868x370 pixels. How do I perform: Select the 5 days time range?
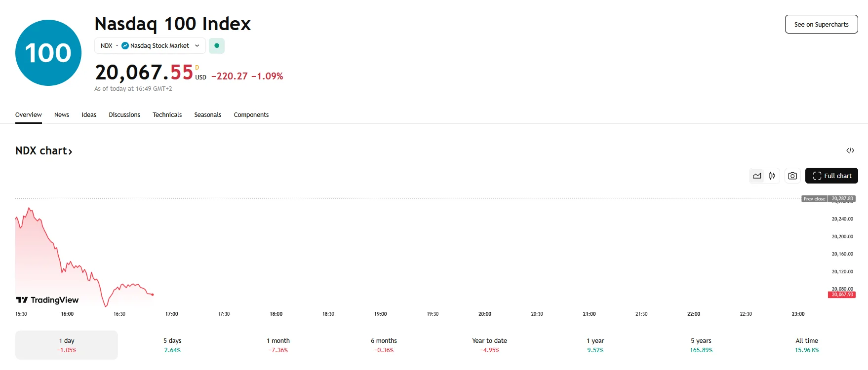coord(172,345)
